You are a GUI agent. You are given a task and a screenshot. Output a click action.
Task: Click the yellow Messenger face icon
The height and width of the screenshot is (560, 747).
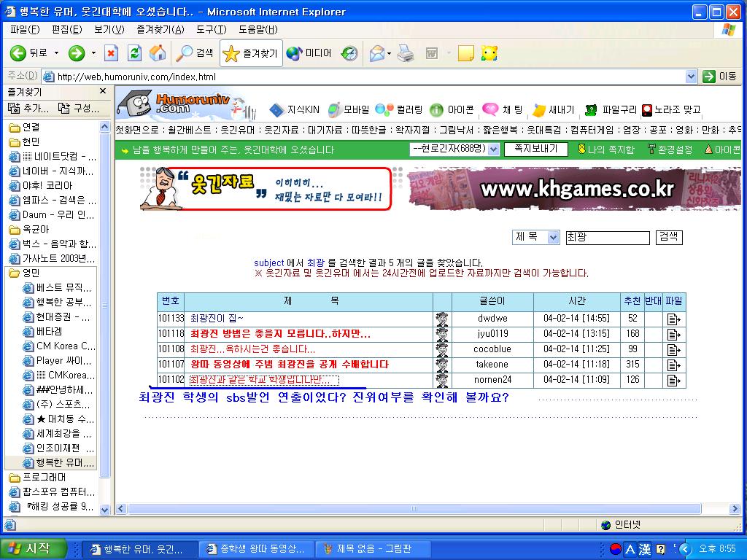489,52
